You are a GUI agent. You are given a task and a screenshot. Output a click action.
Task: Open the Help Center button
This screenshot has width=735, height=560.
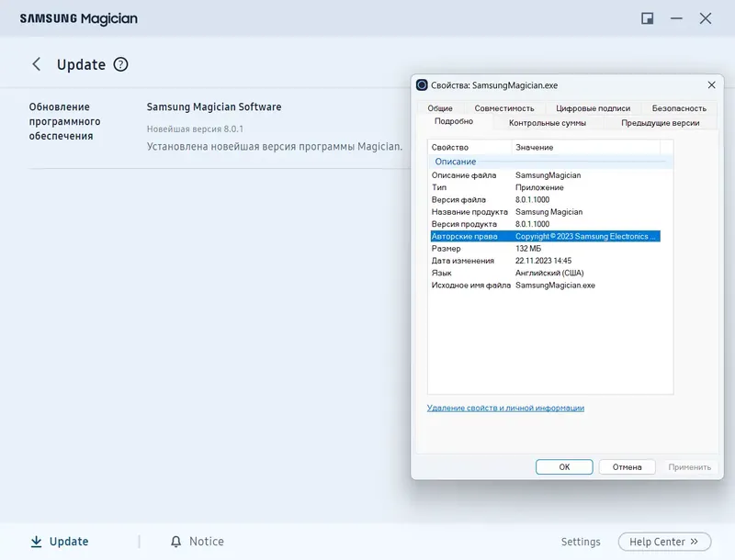tap(664, 542)
